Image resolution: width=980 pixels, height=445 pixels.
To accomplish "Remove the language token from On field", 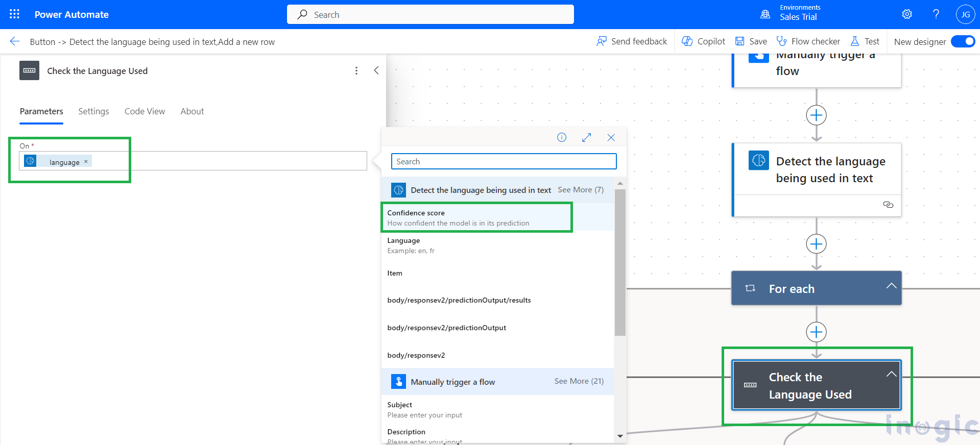I will coord(86,162).
